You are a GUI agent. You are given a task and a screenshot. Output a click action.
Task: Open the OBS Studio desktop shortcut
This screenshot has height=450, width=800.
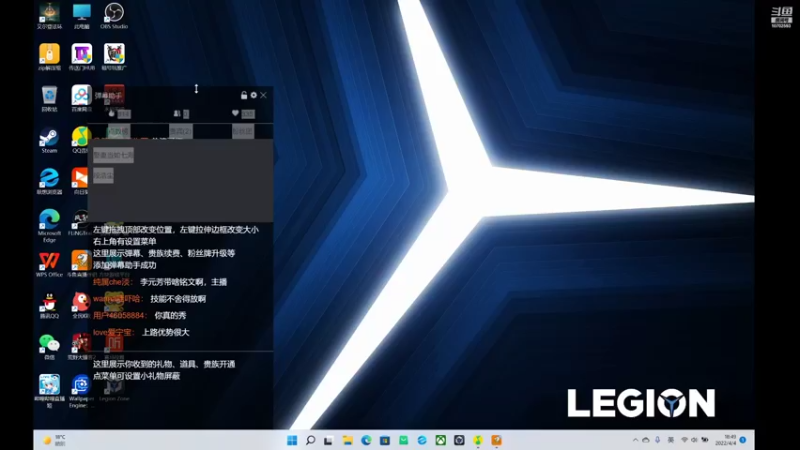(x=114, y=15)
